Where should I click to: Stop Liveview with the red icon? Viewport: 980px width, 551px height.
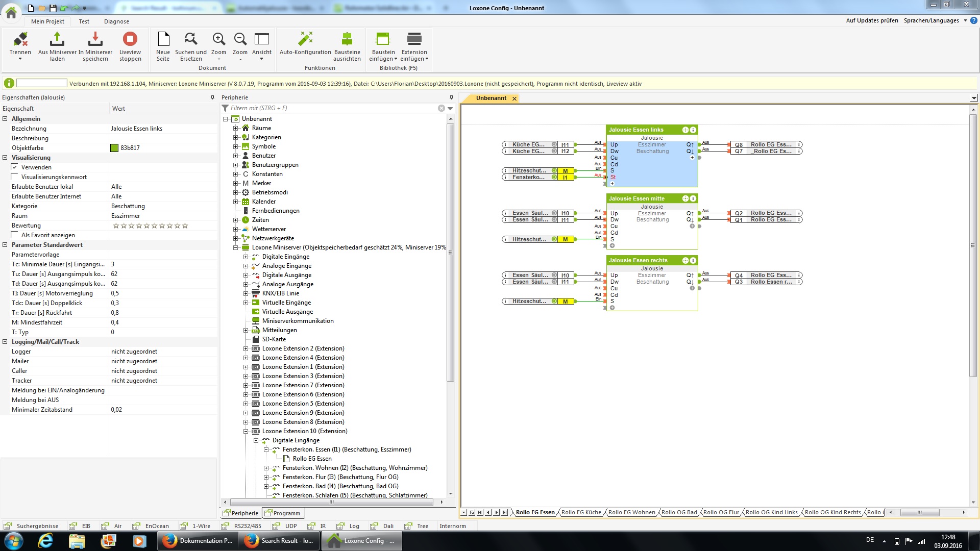tap(130, 39)
